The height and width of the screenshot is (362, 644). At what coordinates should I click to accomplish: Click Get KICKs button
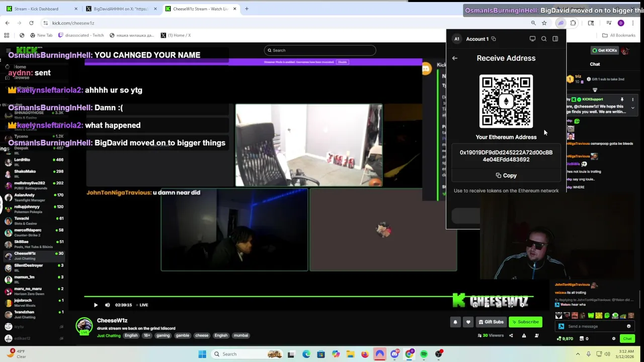click(x=604, y=50)
